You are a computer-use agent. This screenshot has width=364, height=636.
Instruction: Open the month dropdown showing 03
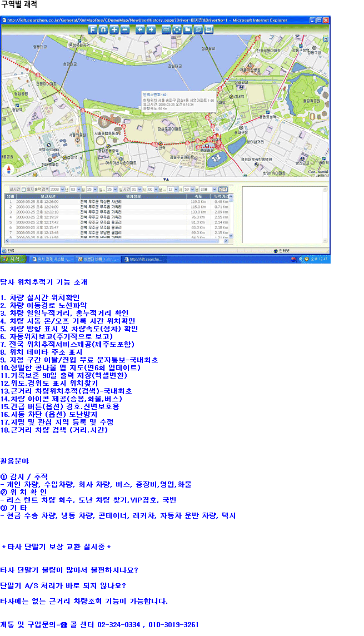(x=75, y=189)
